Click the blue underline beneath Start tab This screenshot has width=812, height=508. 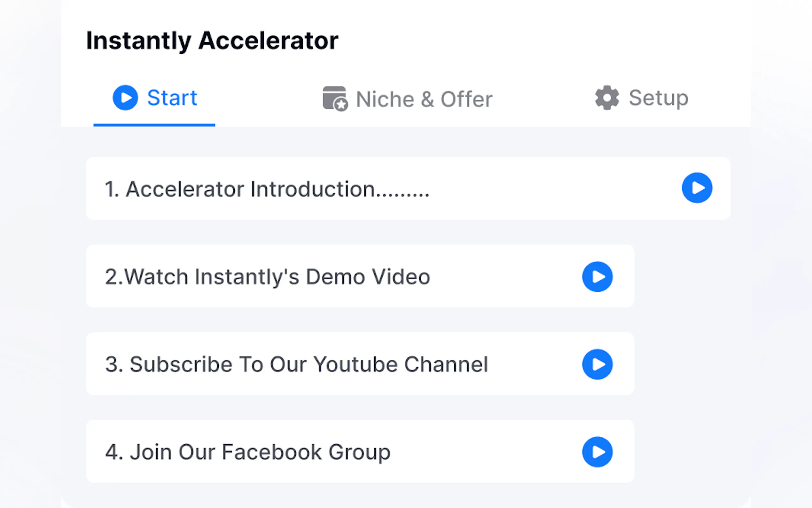click(154, 125)
